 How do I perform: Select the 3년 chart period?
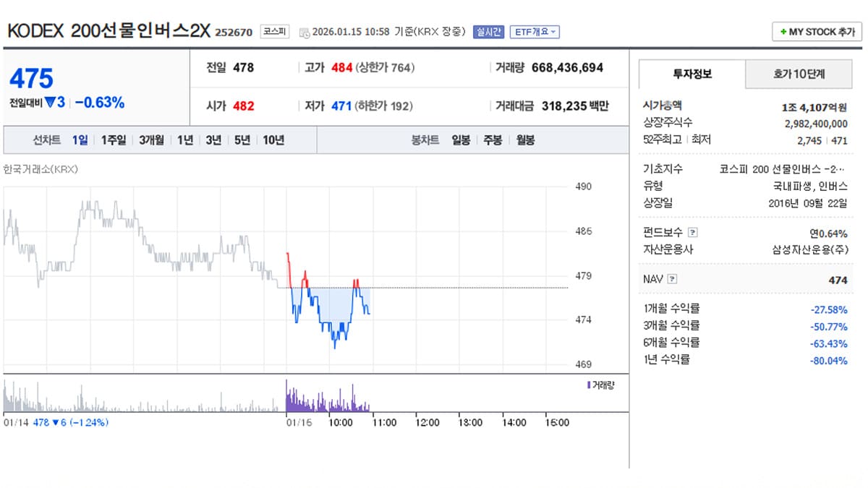point(211,140)
